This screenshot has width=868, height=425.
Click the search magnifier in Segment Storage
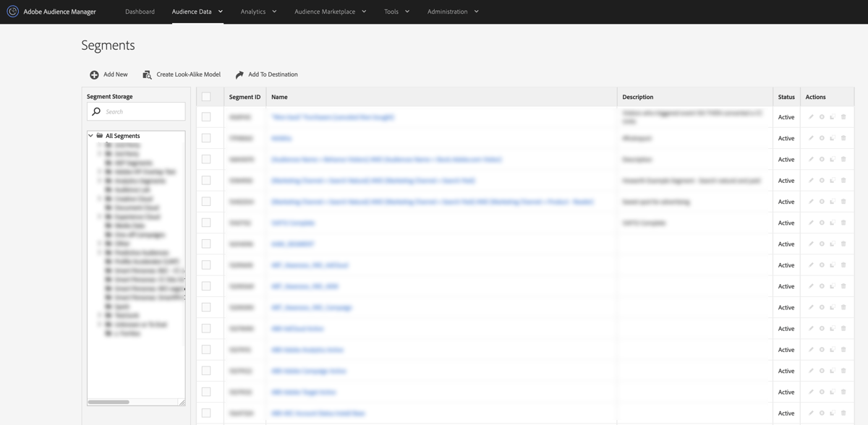(96, 111)
